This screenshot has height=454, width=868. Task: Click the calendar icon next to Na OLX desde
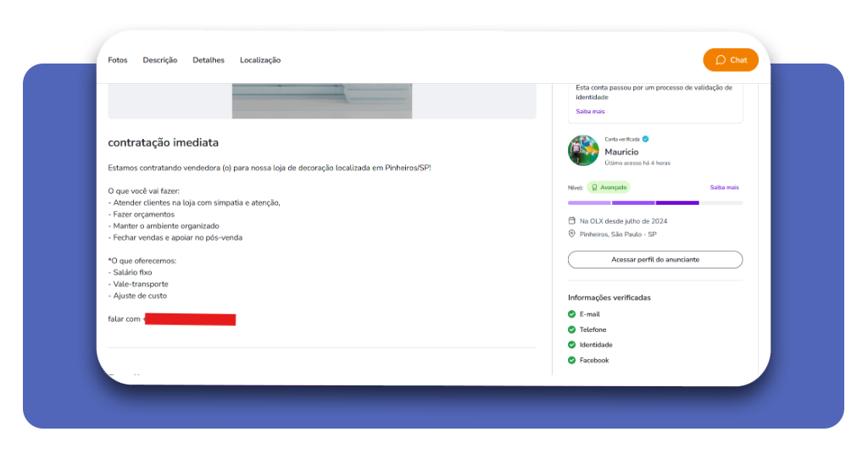[572, 220]
